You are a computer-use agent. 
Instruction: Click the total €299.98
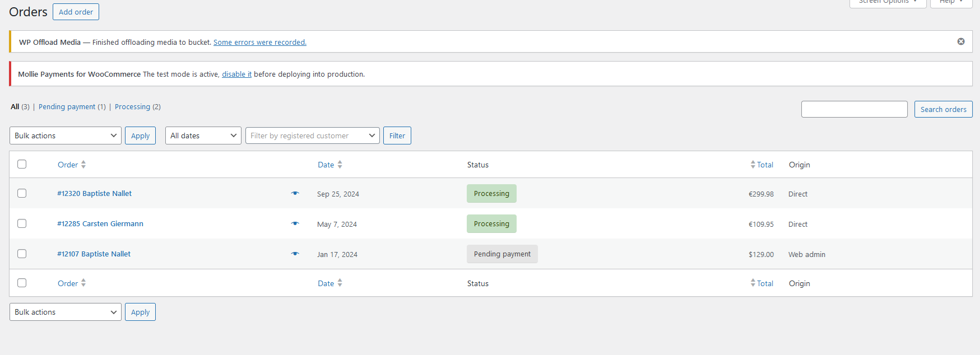pos(761,194)
